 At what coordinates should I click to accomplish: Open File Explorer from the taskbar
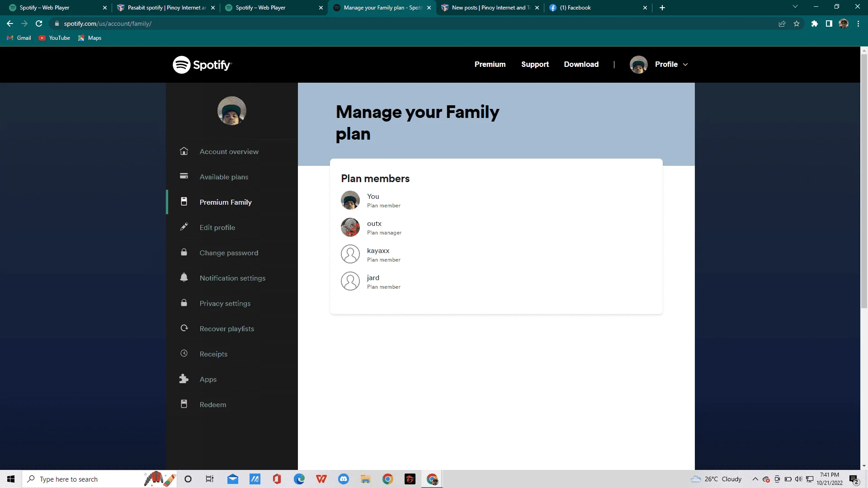tap(366, 479)
